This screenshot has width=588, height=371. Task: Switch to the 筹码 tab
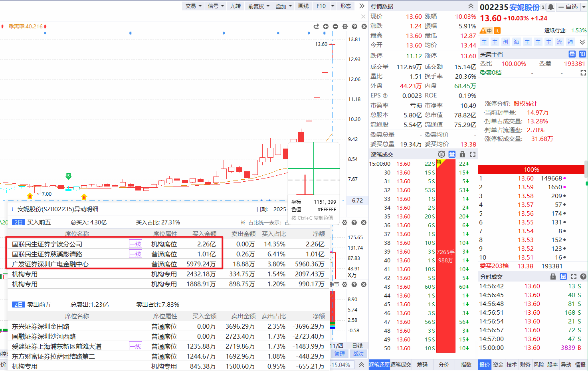tap(422, 365)
